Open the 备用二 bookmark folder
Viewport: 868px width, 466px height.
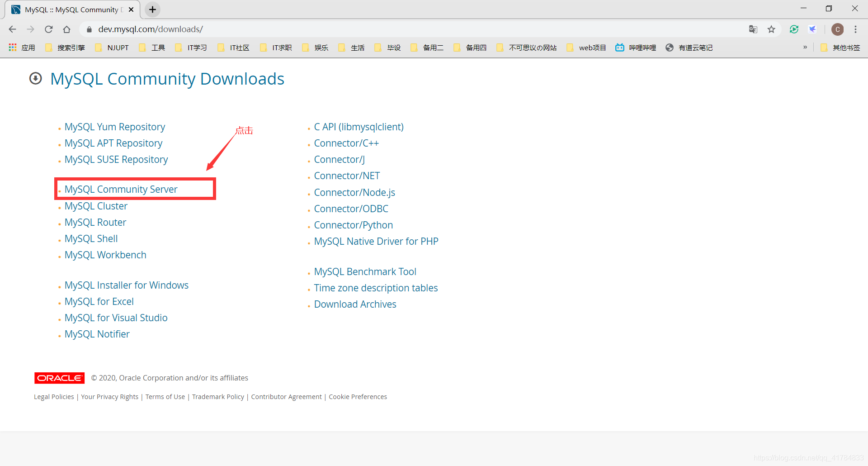[x=427, y=48]
